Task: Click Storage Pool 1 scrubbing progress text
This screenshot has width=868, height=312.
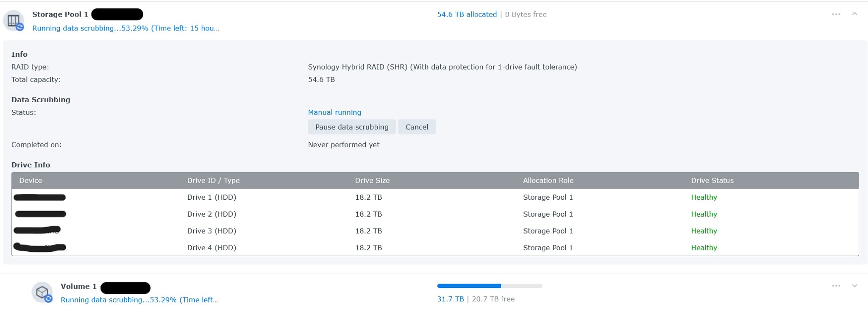Action: click(126, 28)
